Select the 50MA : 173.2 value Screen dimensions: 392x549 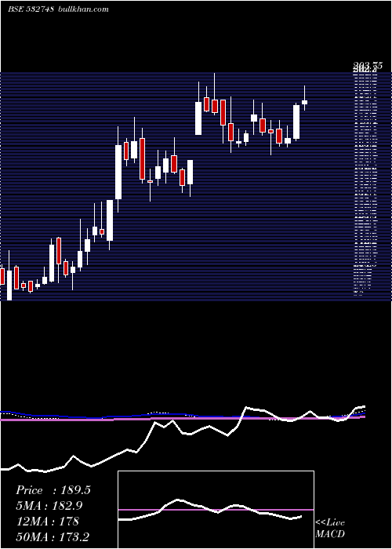(54, 536)
